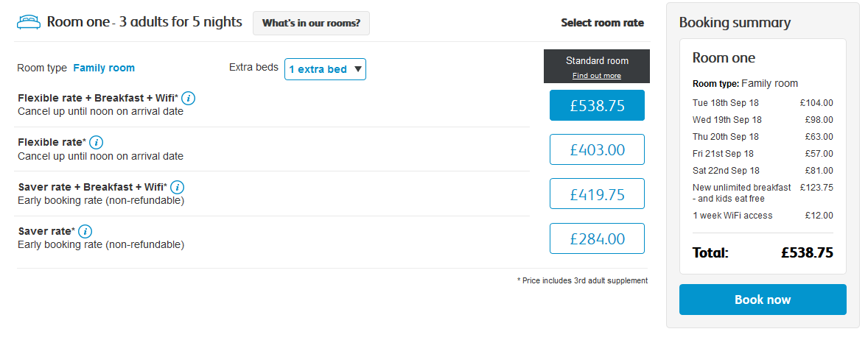This screenshot has width=868, height=340.
Task: Follow the Find out more link
Action: point(596,76)
